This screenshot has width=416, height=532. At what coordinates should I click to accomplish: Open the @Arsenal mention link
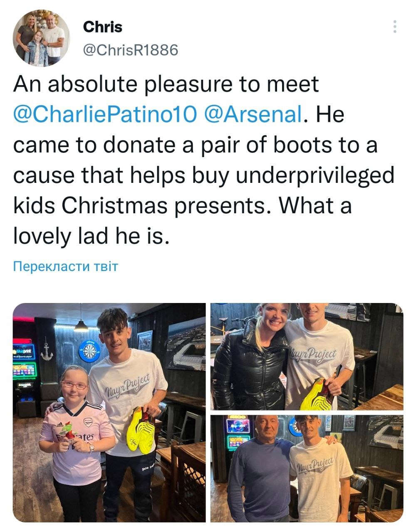pos(254,114)
